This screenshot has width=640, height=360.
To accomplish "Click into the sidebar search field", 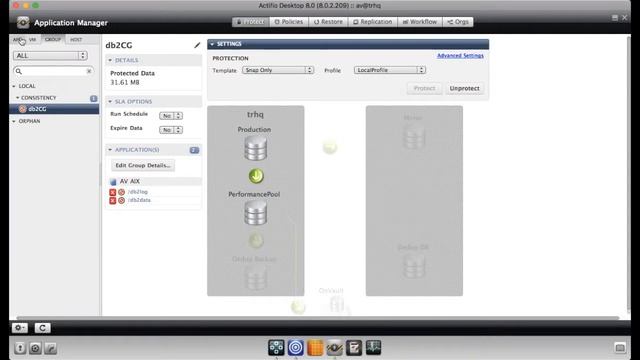I will pyautogui.click(x=53, y=71).
